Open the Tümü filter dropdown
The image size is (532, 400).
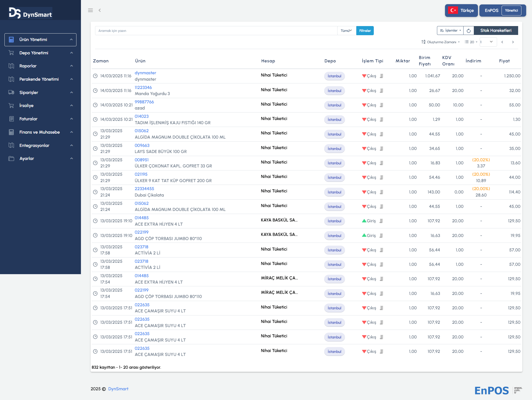(x=346, y=31)
